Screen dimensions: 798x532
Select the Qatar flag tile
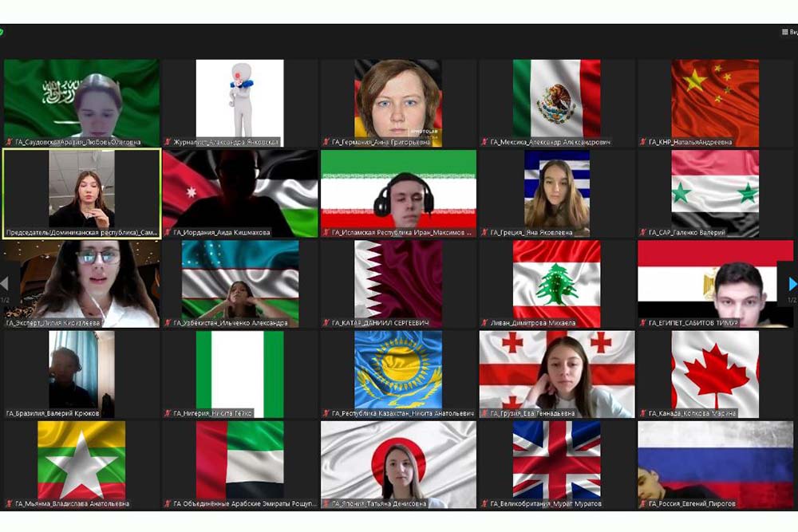pos(398,284)
